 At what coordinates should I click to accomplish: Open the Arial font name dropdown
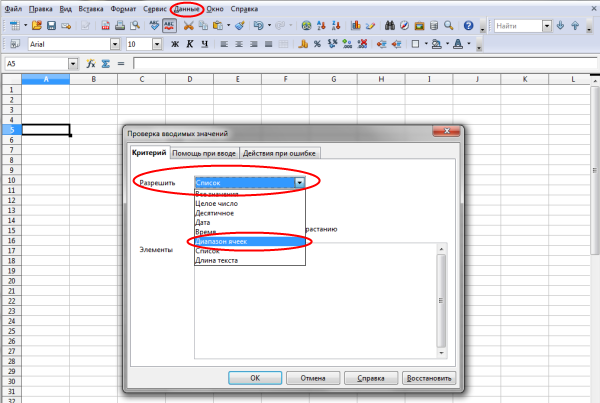click(x=115, y=44)
